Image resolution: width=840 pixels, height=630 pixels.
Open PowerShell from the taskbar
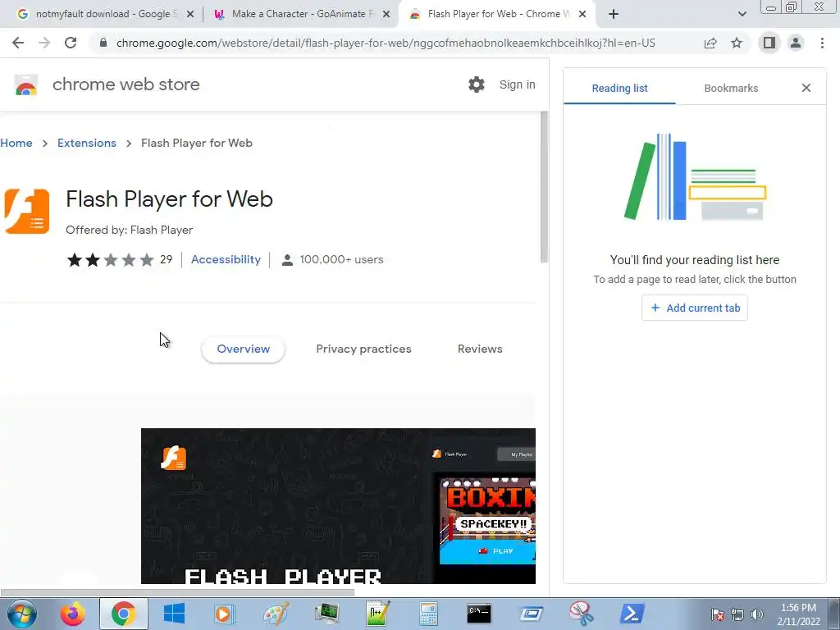[x=632, y=614]
